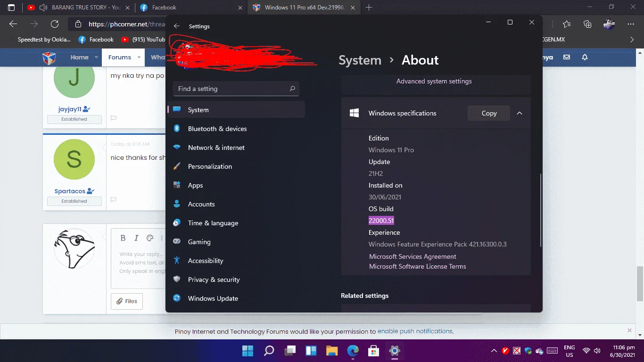The image size is (644, 362).
Task: Expand the Forums dropdown arrow in forum nav
Action: coord(139,58)
